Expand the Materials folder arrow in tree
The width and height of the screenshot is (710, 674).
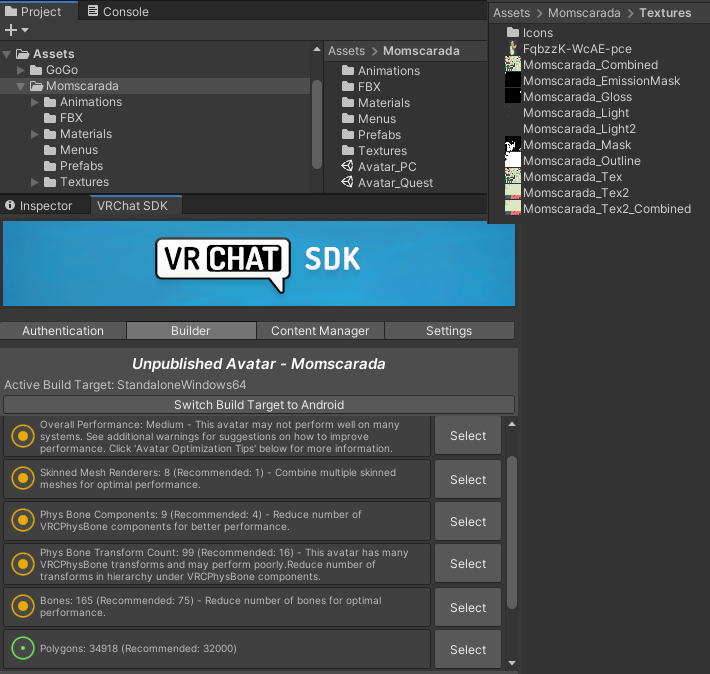34,134
